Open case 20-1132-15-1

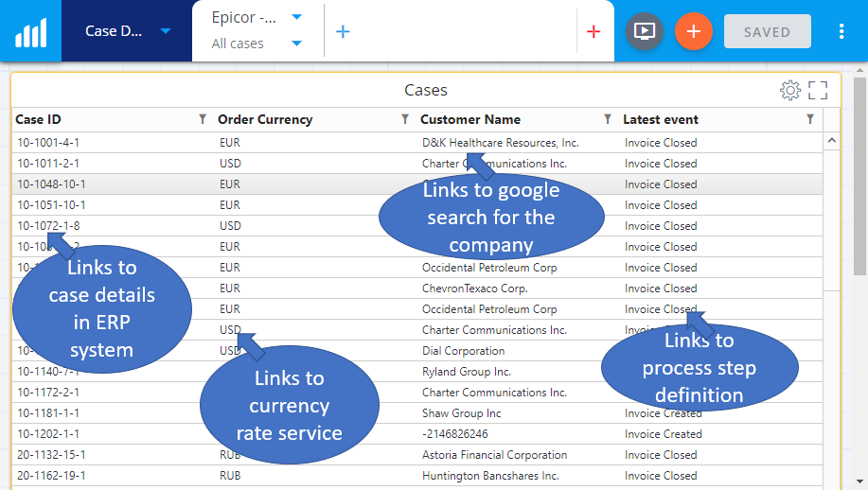pos(51,455)
